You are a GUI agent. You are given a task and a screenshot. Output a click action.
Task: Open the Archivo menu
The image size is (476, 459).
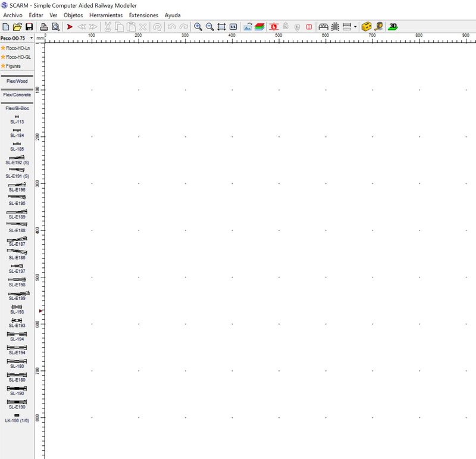pyautogui.click(x=12, y=15)
